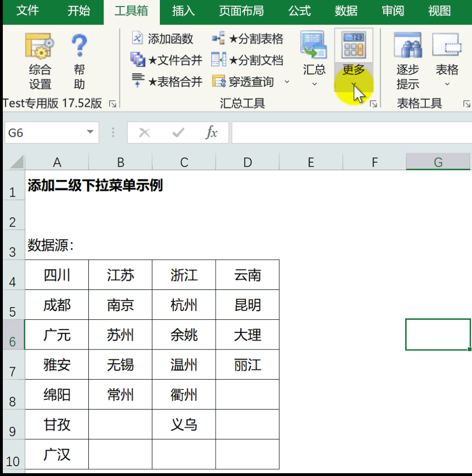Click the 添加函数 tool
The width and height of the screenshot is (472, 476).
point(163,39)
